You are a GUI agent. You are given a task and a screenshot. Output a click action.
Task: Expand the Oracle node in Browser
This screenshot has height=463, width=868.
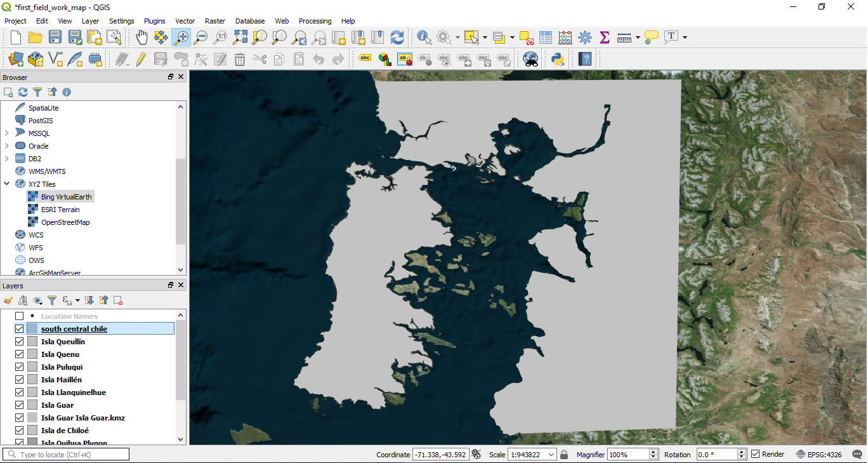point(6,146)
